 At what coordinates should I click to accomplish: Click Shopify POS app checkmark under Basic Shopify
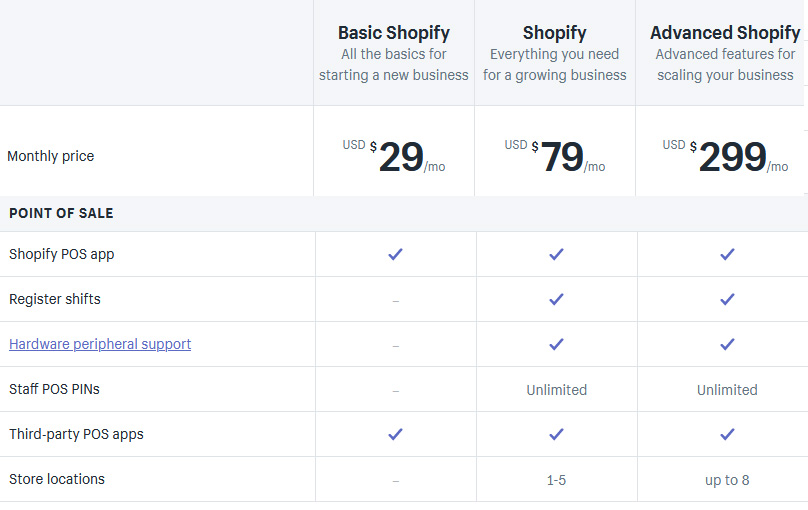(x=395, y=254)
